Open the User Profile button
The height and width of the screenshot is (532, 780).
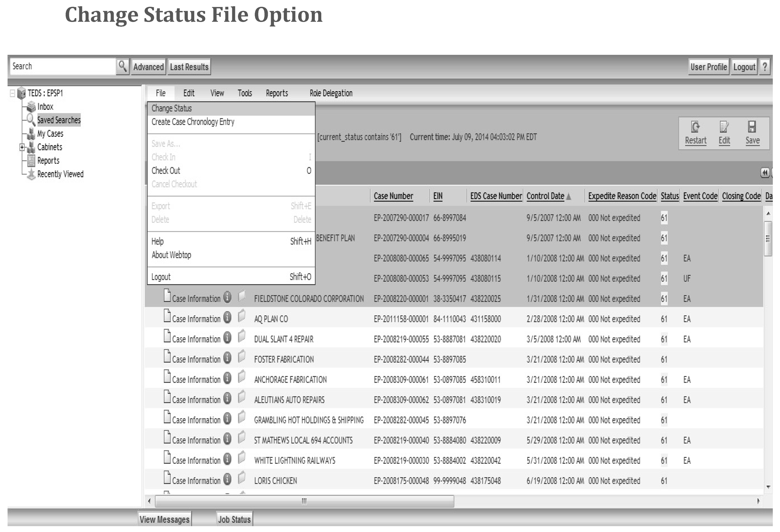pyautogui.click(x=708, y=67)
